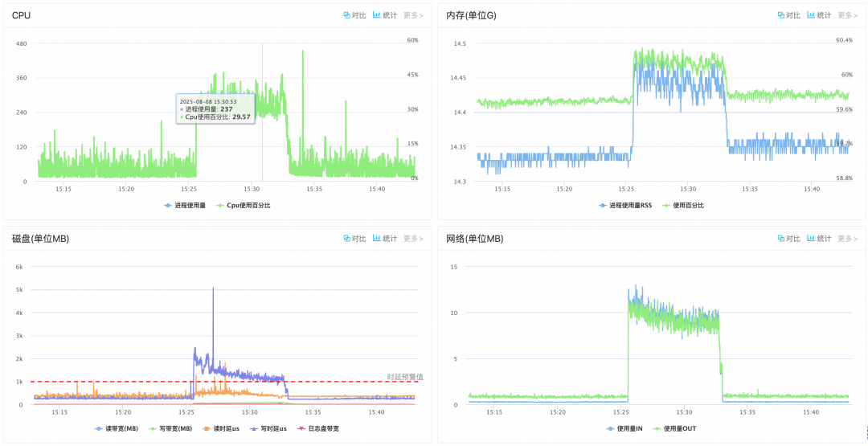Open 更多 in the 网络 panel

pyautogui.click(x=847, y=239)
